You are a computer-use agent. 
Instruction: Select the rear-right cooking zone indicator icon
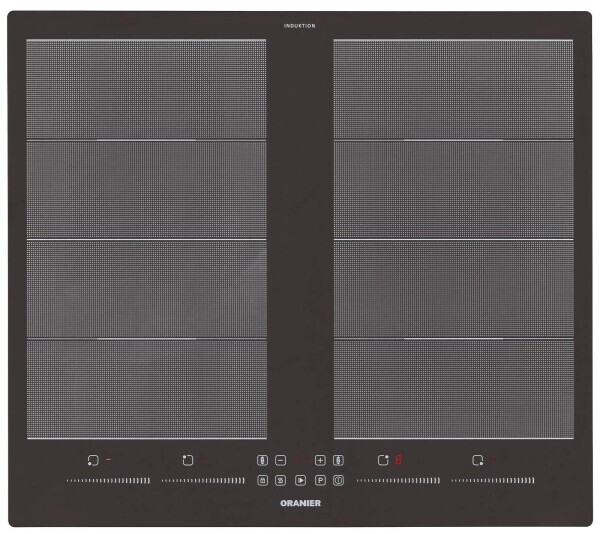point(383,460)
